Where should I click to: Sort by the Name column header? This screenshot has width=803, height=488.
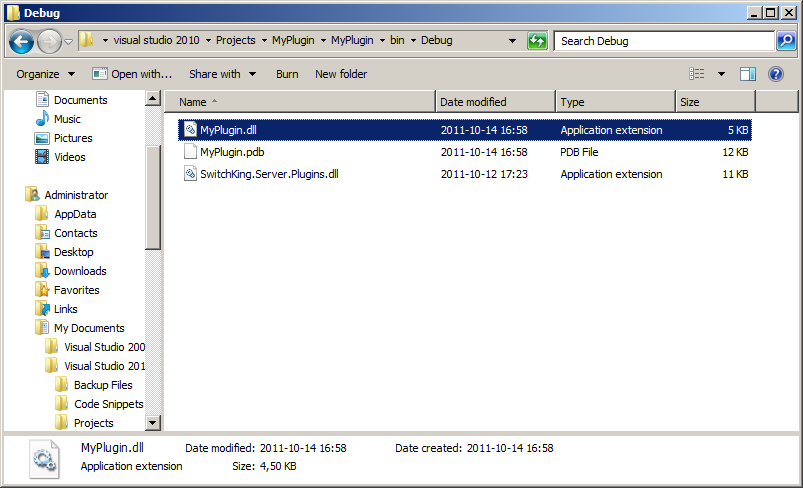(x=300, y=102)
